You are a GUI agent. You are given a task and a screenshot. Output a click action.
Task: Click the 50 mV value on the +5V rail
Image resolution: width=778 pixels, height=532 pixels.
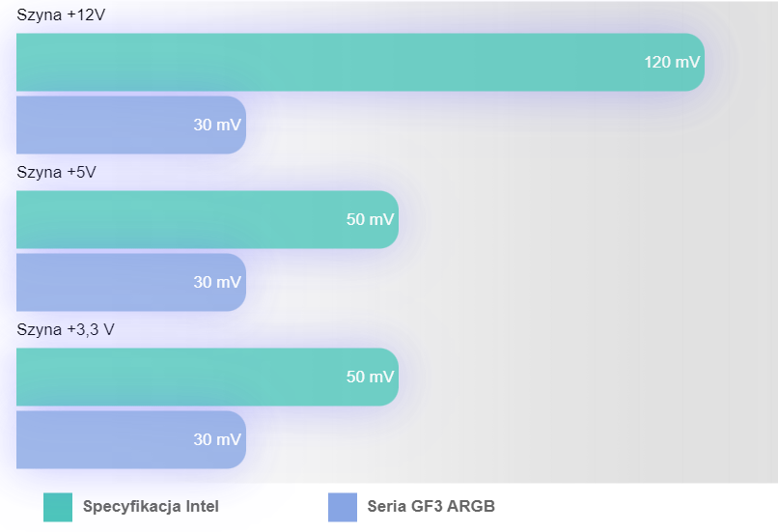click(371, 219)
